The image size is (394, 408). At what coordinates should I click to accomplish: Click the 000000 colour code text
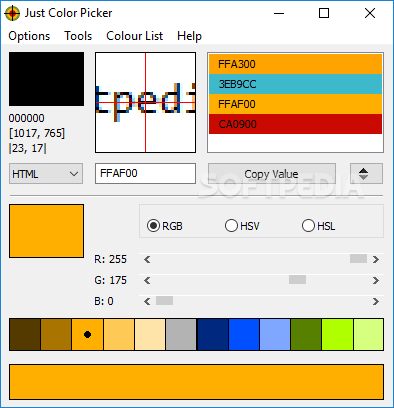(x=27, y=118)
